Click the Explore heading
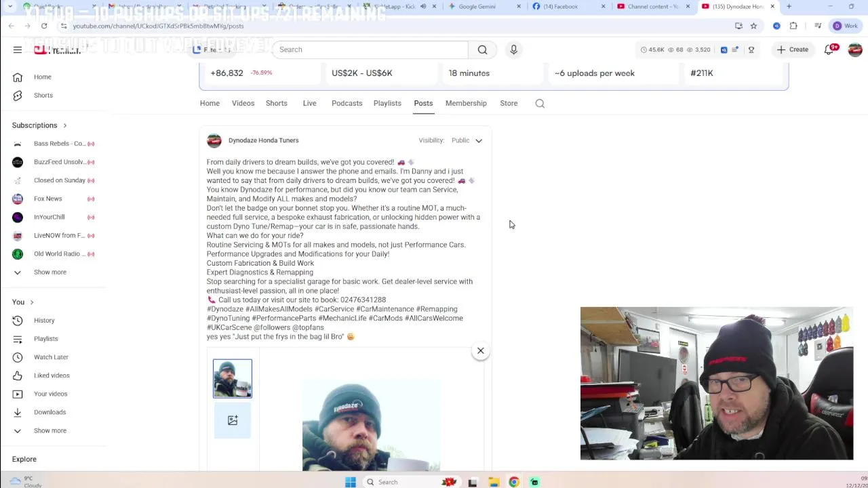 point(24,459)
